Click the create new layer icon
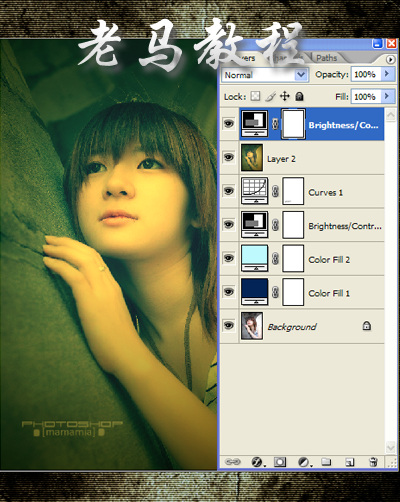The height and width of the screenshot is (502, 400). (349, 462)
